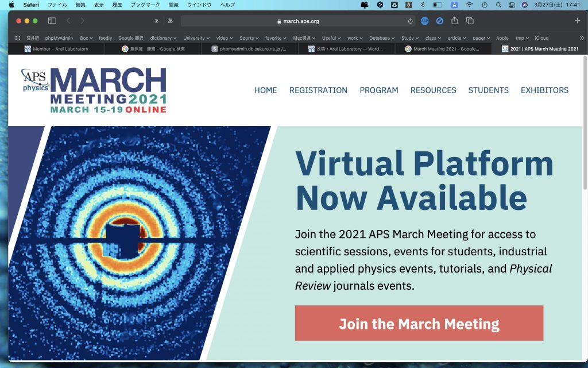Toggle the Safari sidebar
This screenshot has width=588, height=368.
pyautogui.click(x=52, y=21)
